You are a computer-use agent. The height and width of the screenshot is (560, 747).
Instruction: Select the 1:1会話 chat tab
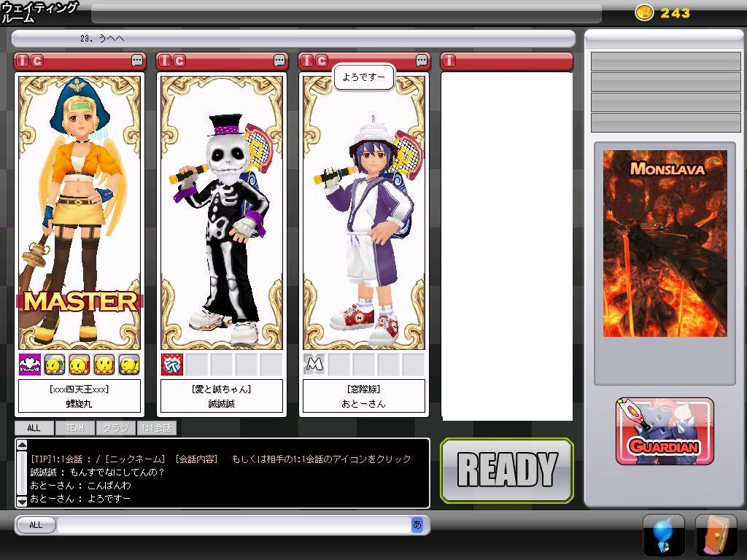click(x=155, y=428)
